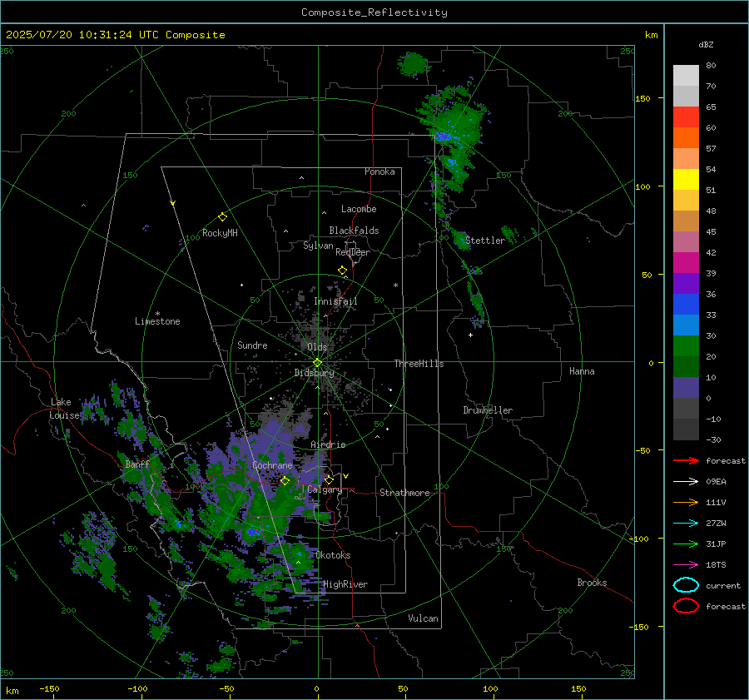The height and width of the screenshot is (700, 749).
Task: Click the magenta swatch between 42 and 39 dBZ
Action: click(x=686, y=263)
